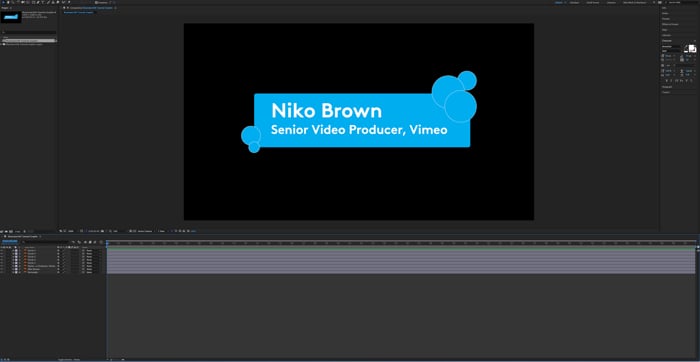
Task: Select the Roto Brush tool
Action: 63,2
